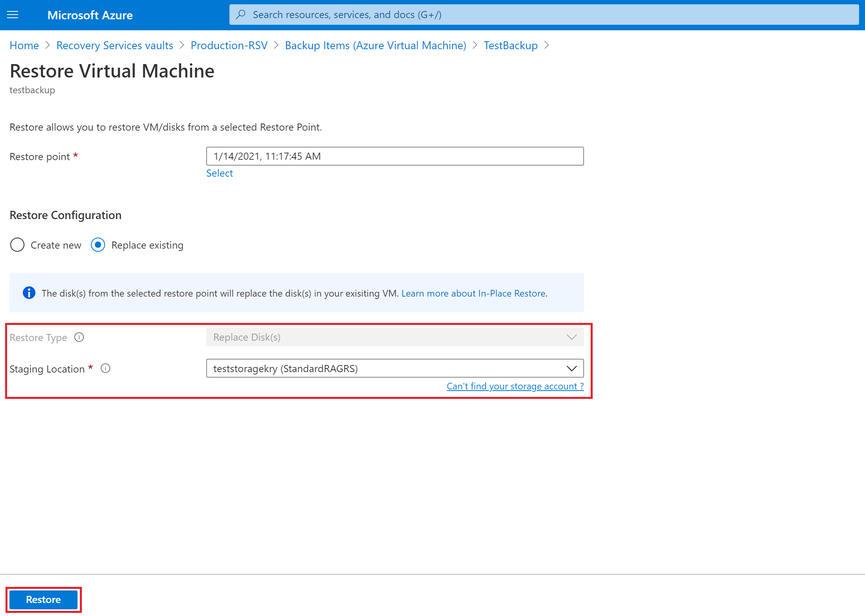Click the info icon in the In-Place Restore banner
The image size is (865, 616).
pyautogui.click(x=29, y=293)
